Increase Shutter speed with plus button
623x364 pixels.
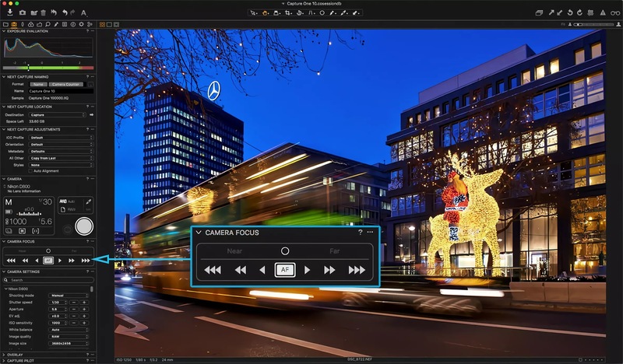pyautogui.click(x=84, y=303)
